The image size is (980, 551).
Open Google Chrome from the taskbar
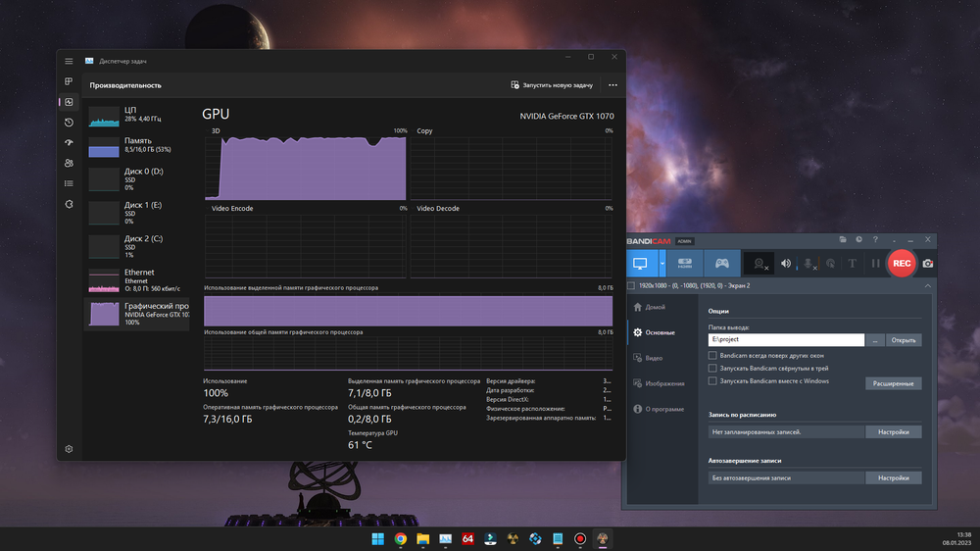[401, 538]
